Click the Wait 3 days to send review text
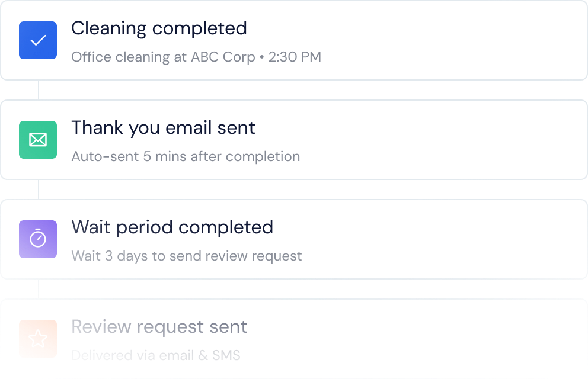This screenshot has height=379, width=588. (186, 256)
